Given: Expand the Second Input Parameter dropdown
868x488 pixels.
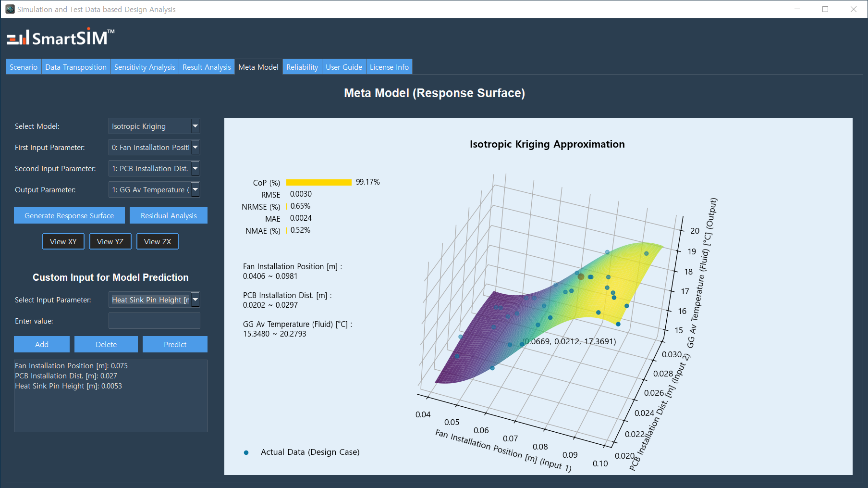Looking at the screenshot, I should [x=154, y=169].
